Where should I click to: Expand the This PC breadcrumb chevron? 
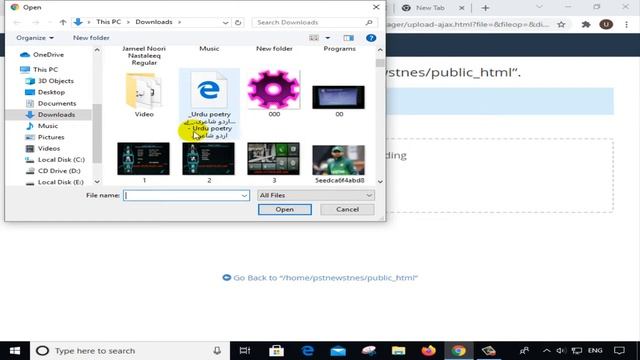click(128, 22)
